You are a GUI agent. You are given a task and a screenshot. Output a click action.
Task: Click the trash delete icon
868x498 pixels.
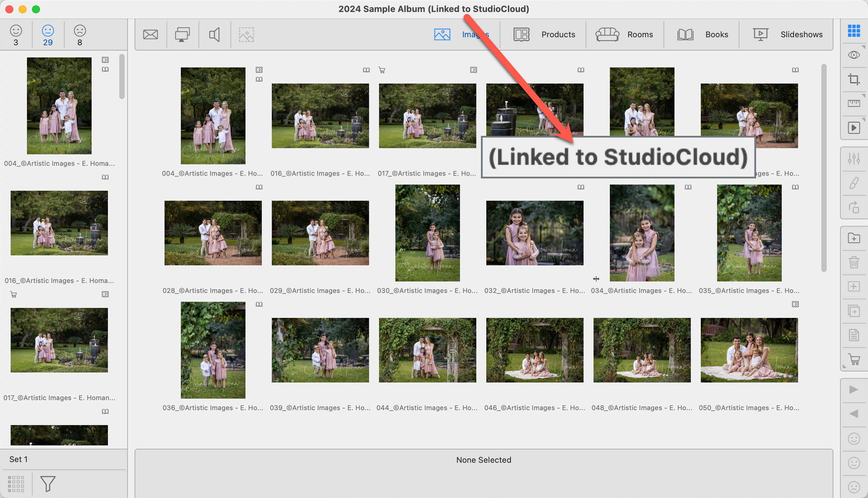pyautogui.click(x=854, y=262)
